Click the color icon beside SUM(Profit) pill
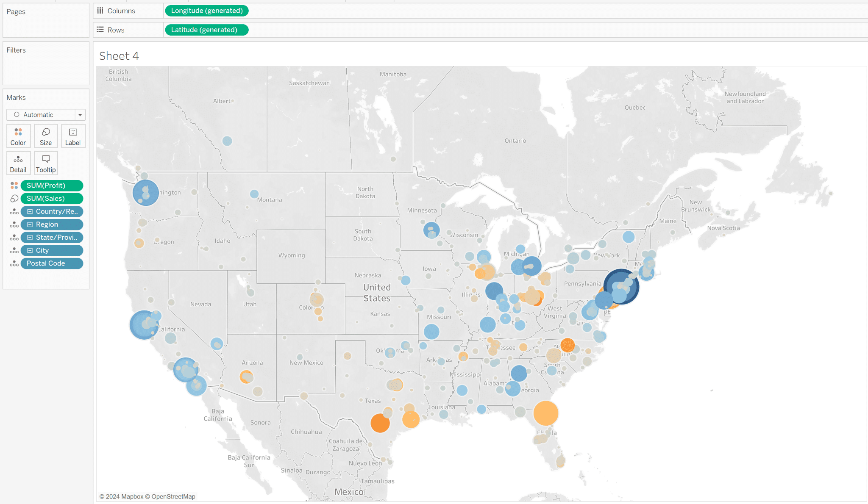 [x=13, y=185]
